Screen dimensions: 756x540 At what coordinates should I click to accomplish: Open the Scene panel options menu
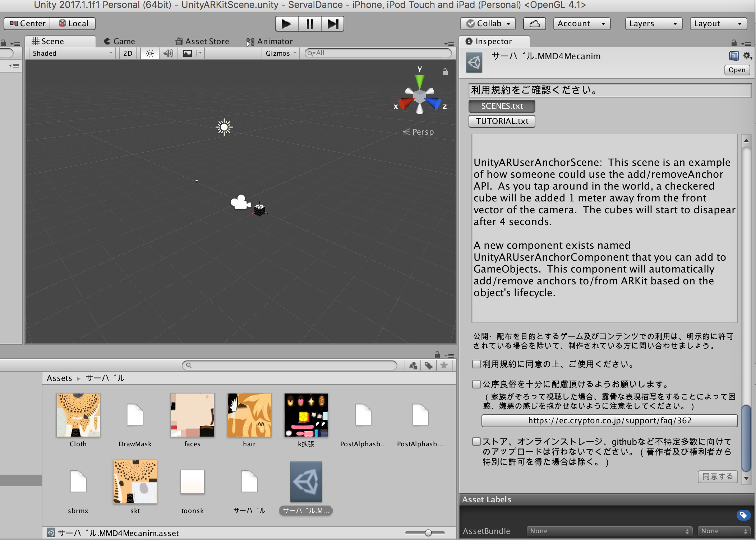click(x=449, y=44)
